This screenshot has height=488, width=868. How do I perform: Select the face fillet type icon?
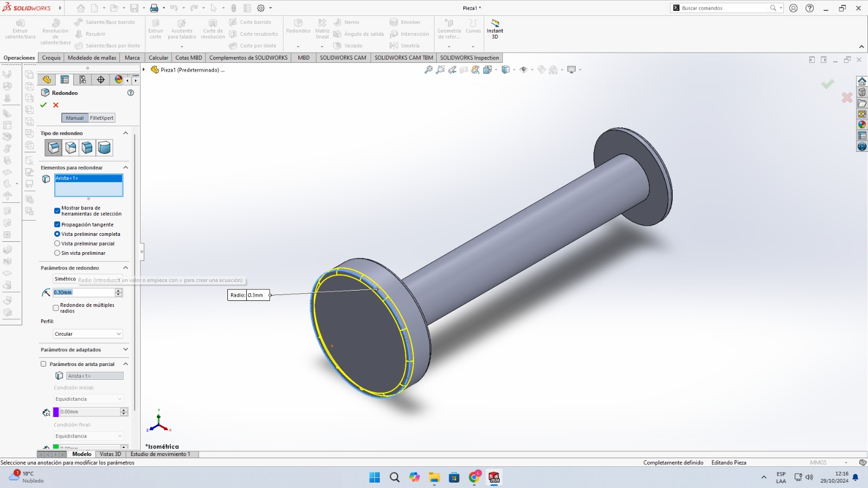87,147
